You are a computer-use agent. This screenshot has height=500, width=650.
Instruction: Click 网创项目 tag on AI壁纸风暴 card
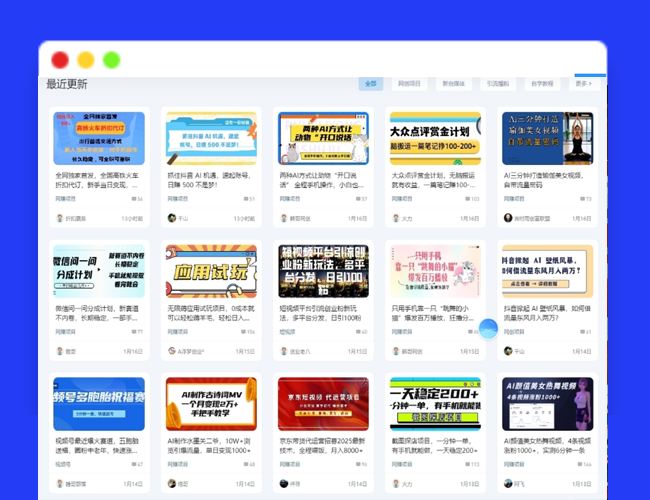[x=514, y=332]
